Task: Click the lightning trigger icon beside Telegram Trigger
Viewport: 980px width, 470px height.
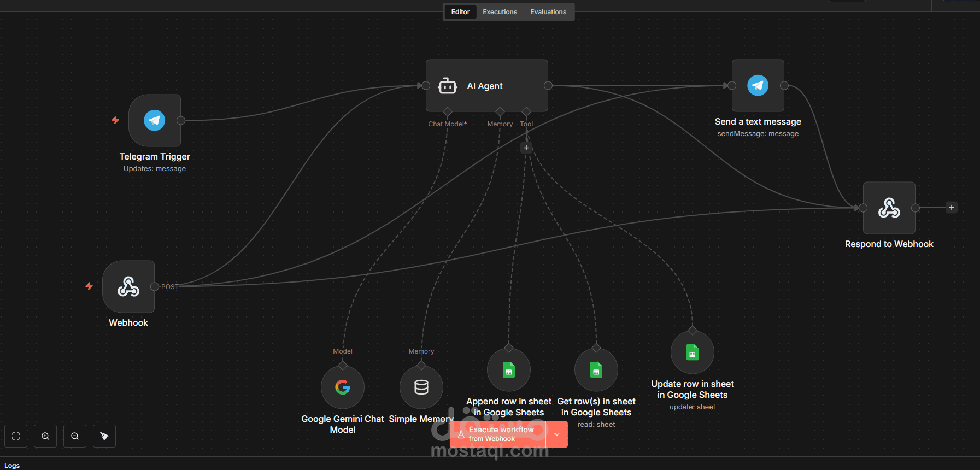Action: point(115,120)
